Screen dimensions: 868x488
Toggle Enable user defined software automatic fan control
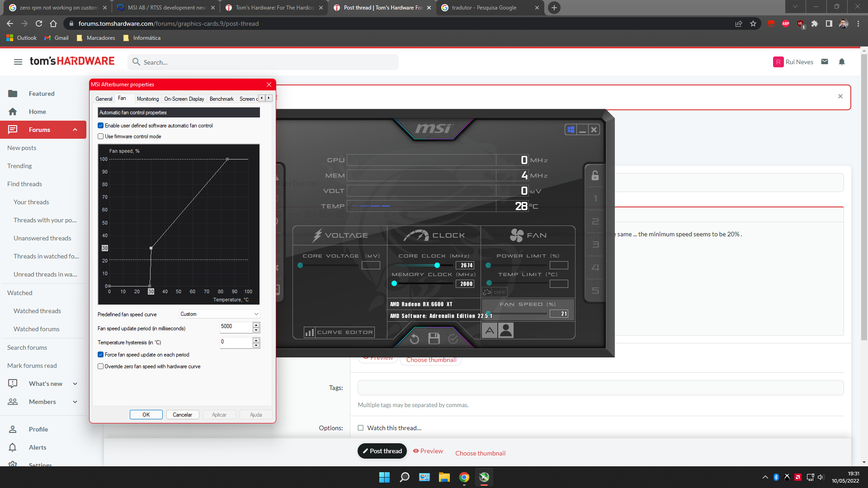[100, 126]
